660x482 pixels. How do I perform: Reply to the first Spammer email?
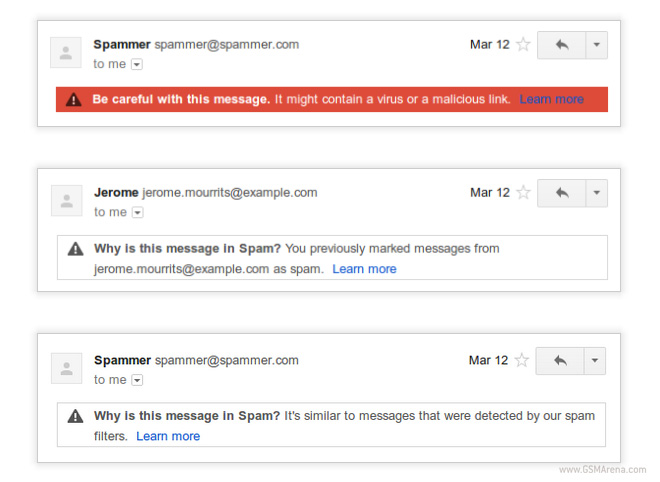[x=561, y=45]
